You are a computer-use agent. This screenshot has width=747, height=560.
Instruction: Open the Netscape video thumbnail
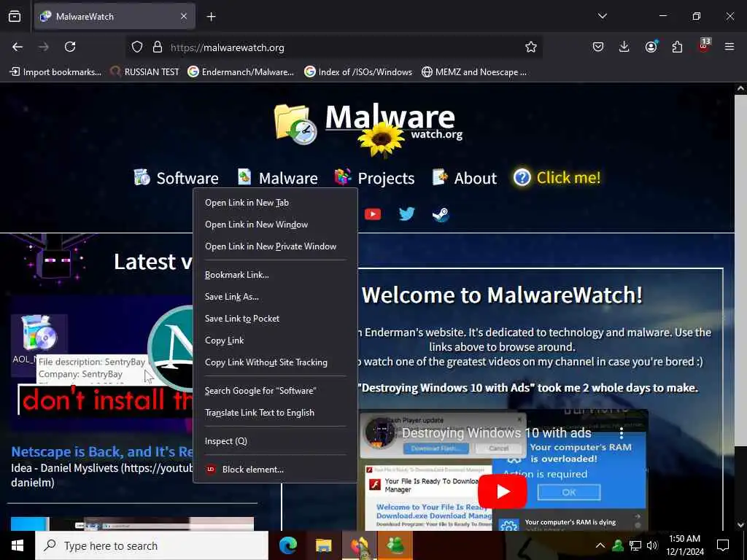point(101,365)
